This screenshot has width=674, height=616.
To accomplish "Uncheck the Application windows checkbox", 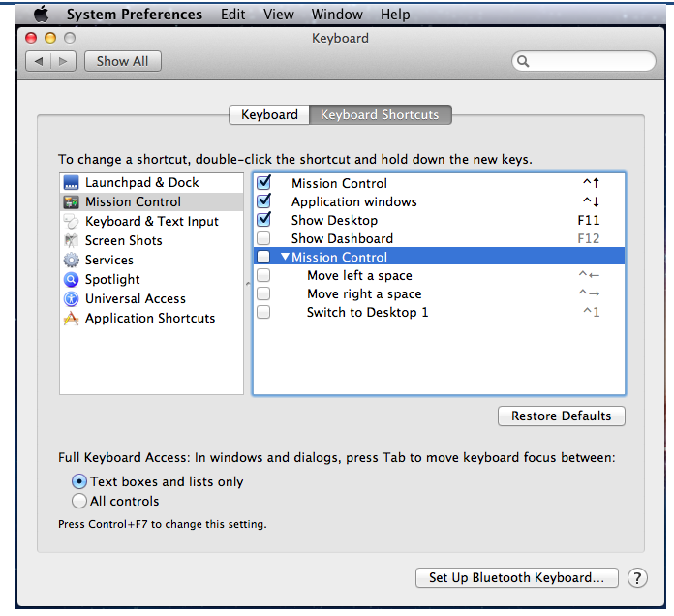I will point(263,201).
